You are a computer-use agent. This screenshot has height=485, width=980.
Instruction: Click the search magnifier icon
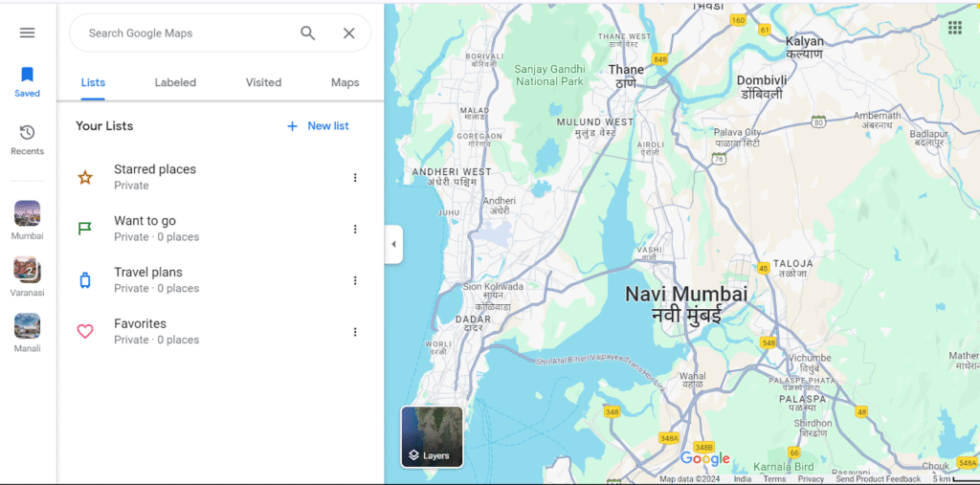(x=307, y=33)
